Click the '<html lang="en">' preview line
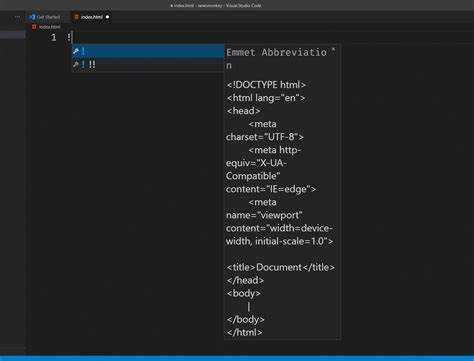Image resolution: width=474 pixels, height=361 pixels. click(x=266, y=98)
